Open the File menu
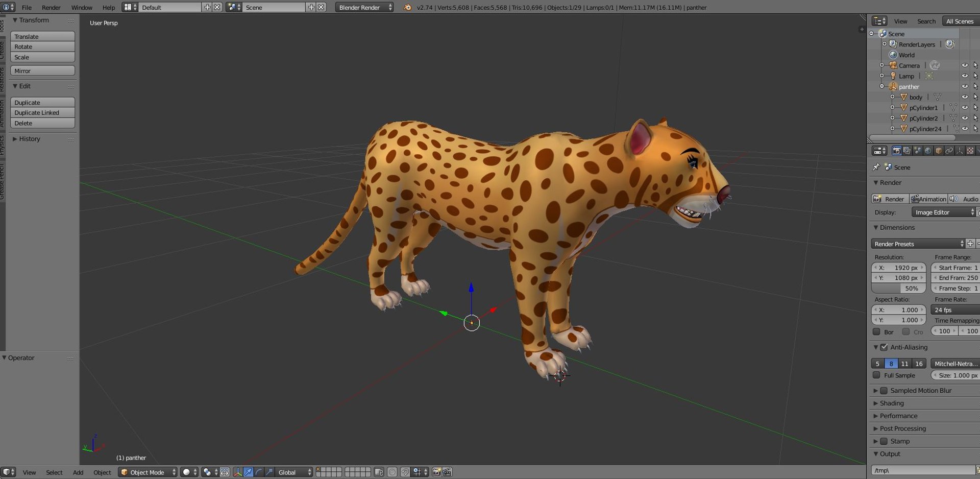 [x=27, y=8]
